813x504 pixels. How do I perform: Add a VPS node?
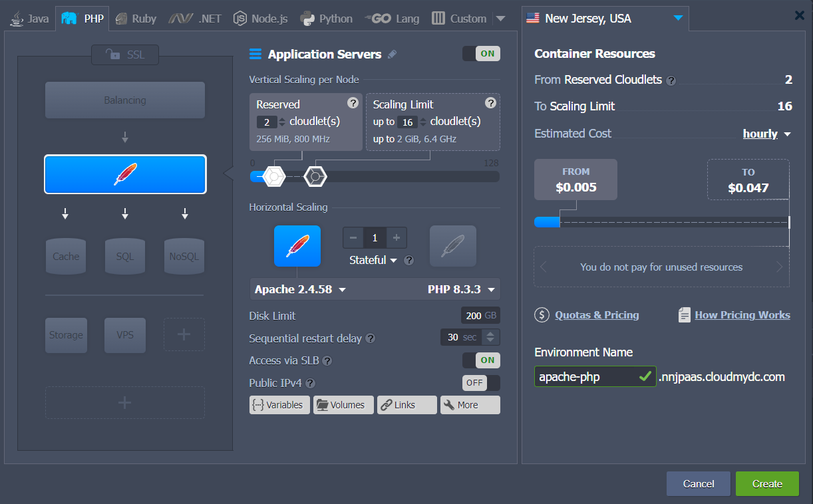coord(125,335)
